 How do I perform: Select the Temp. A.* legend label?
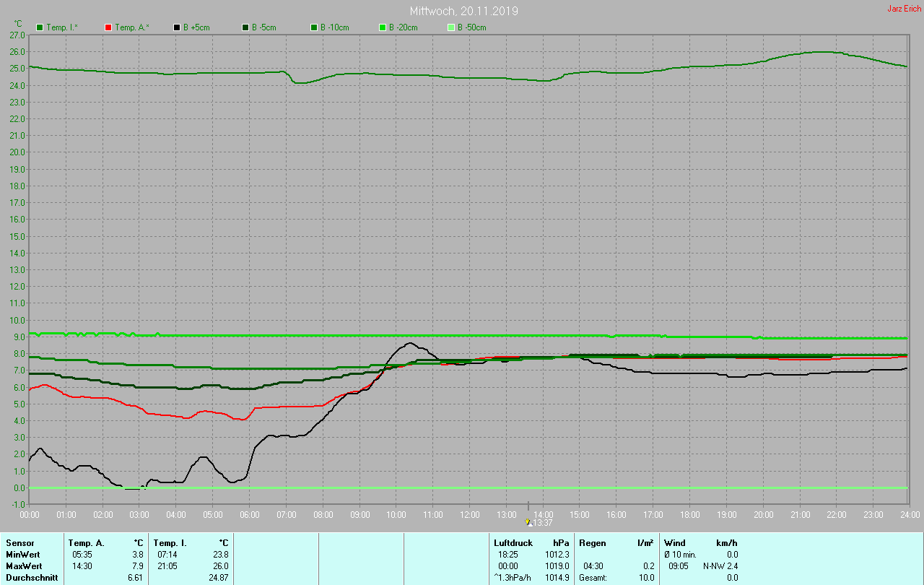point(132,27)
